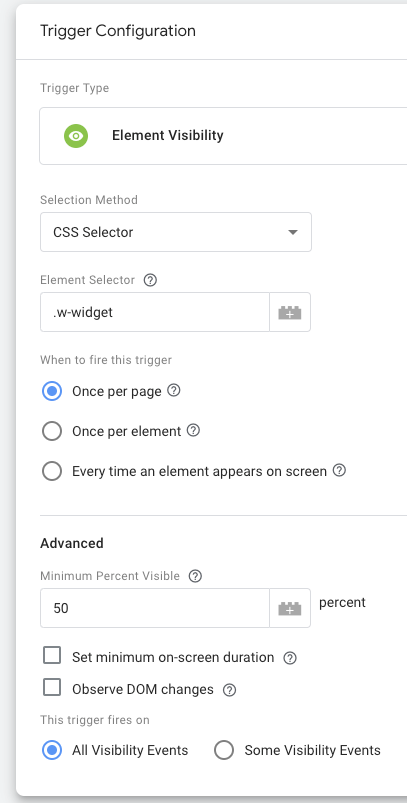Open help icon next to Element Selector
Image resolution: width=407 pixels, height=803 pixels.
[150, 280]
